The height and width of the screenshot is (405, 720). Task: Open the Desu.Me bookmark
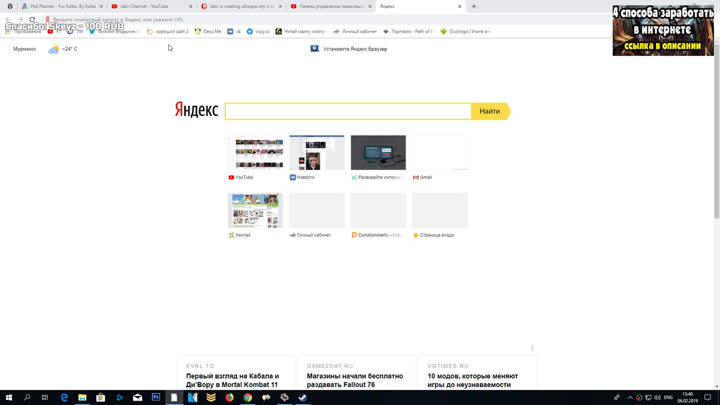(208, 31)
